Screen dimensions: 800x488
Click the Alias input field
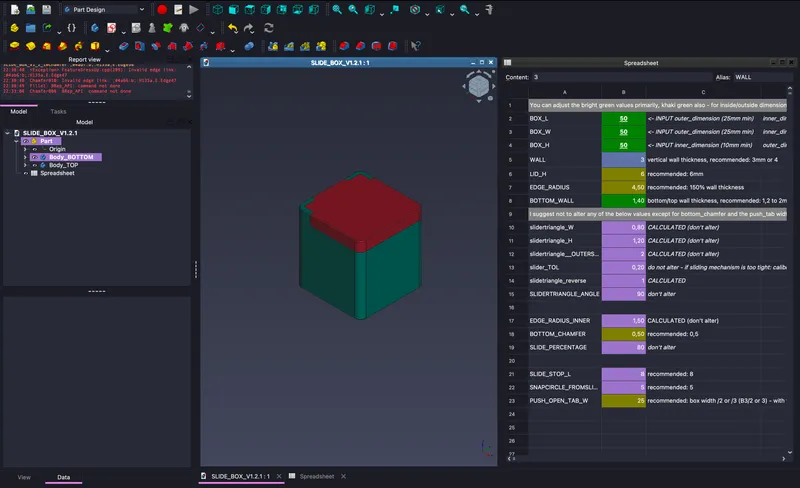point(762,77)
